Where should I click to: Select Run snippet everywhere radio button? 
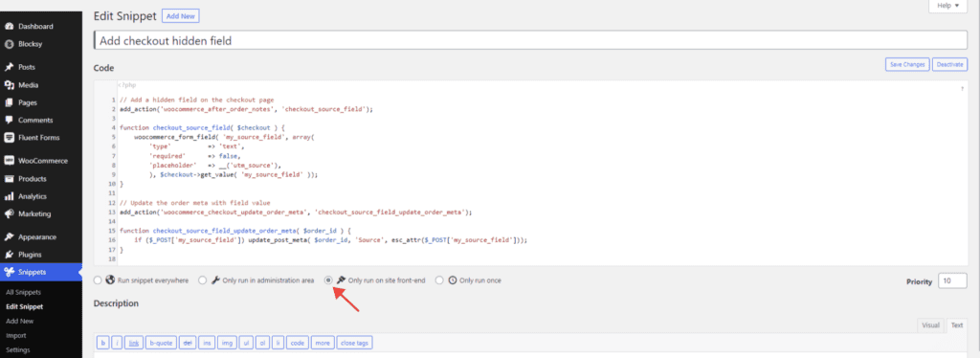click(98, 280)
